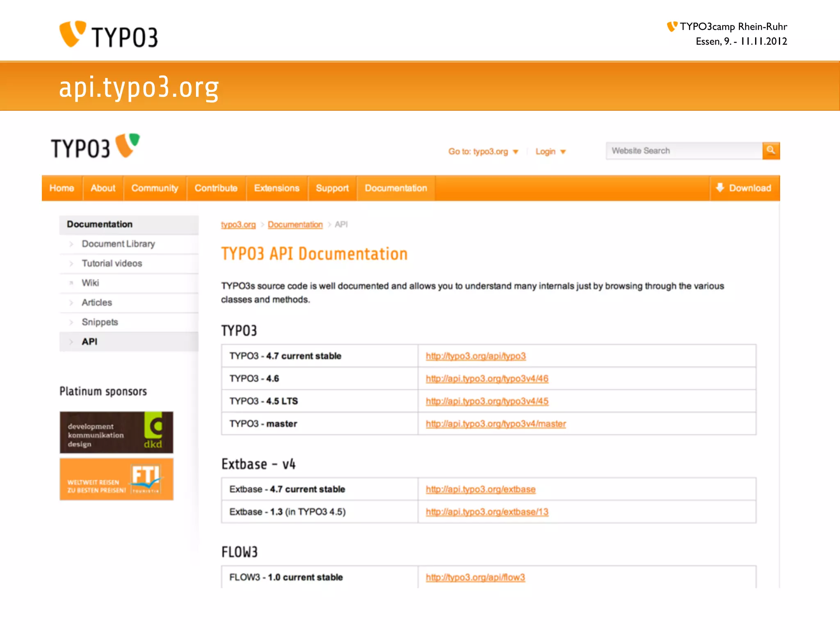Open the api.typo3.org/extbase link
Viewport: 840px width, 630px height.
coord(481,489)
